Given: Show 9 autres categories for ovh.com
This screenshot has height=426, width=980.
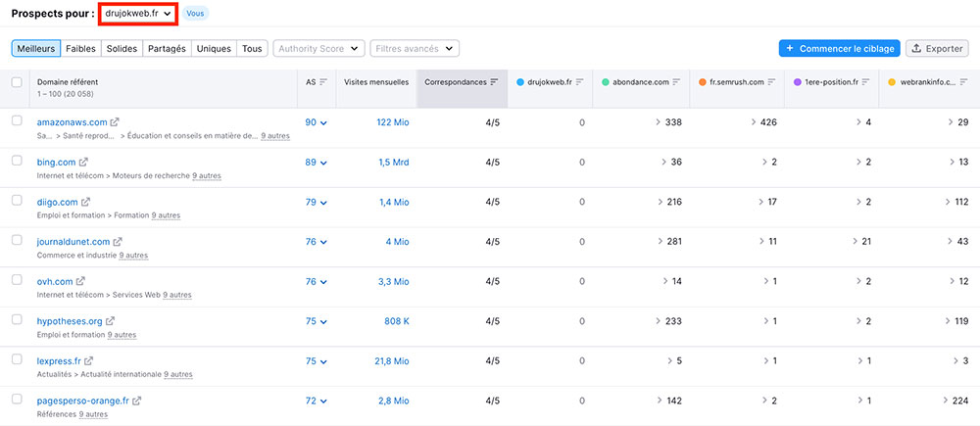Looking at the screenshot, I should 177,295.
